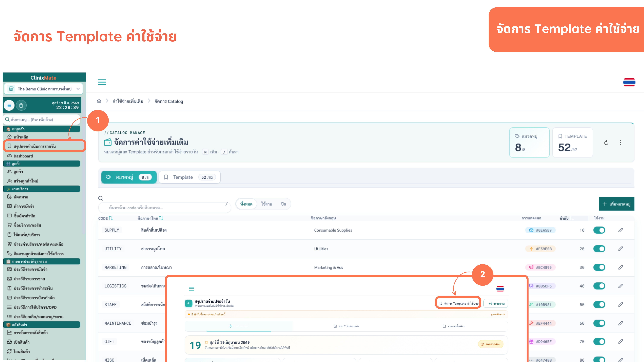Switch to the Template 52/52 tab
Screen dimensions: 644x362
click(190, 177)
